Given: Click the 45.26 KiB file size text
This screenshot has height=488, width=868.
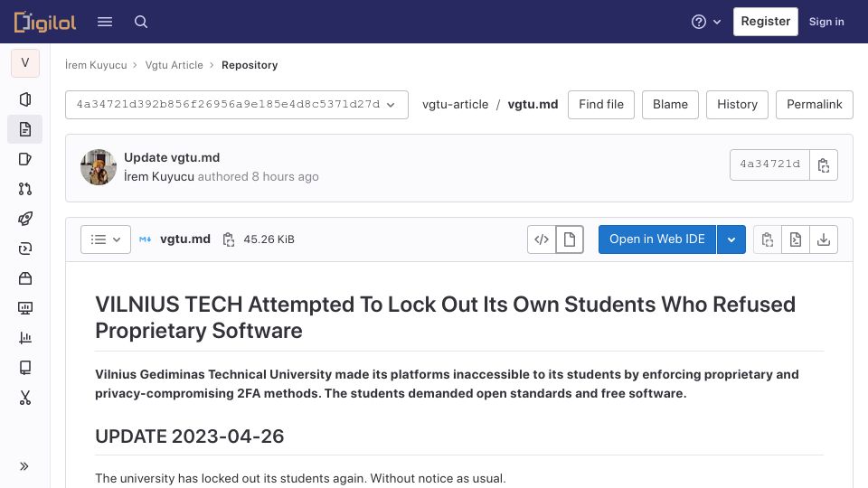Looking at the screenshot, I should [x=269, y=239].
